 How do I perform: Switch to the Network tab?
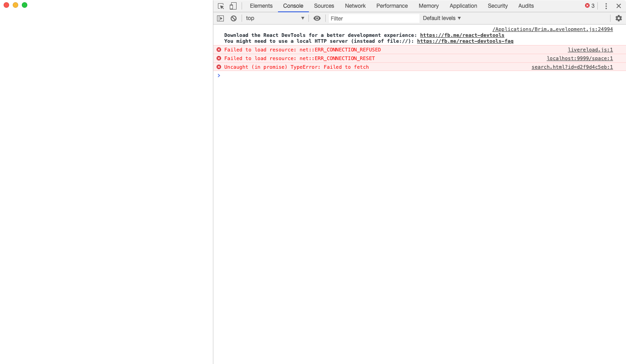point(355,6)
